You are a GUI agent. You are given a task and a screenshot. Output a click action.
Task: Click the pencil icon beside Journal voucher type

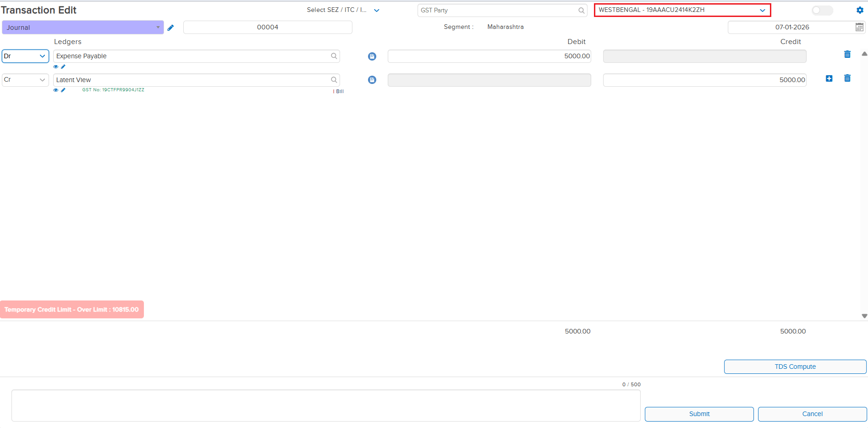[170, 28]
